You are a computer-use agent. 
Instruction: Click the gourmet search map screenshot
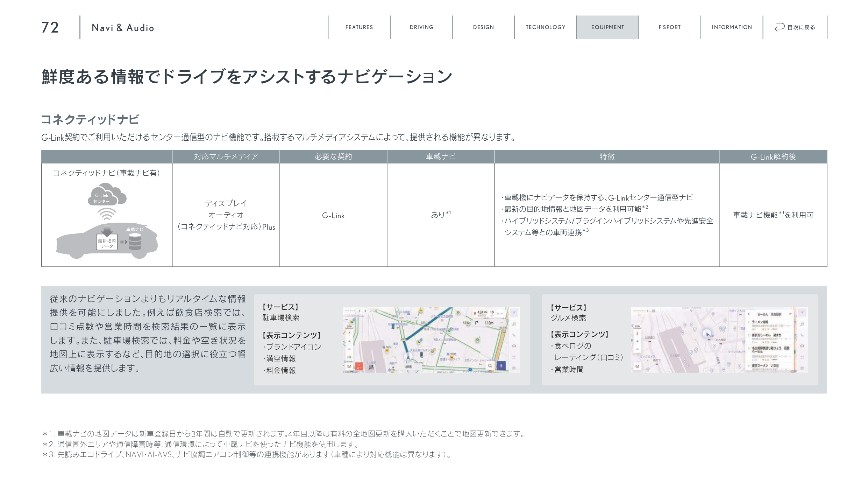[719, 340]
